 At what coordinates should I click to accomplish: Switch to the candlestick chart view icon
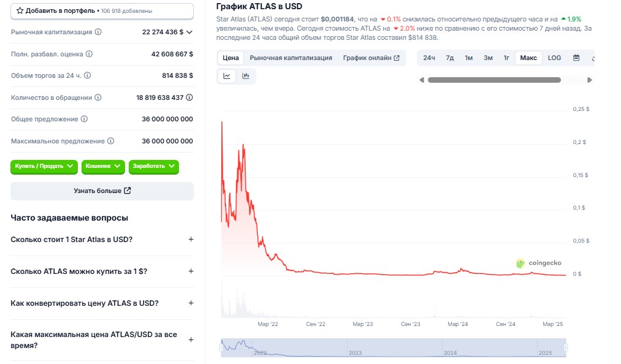coord(246,76)
